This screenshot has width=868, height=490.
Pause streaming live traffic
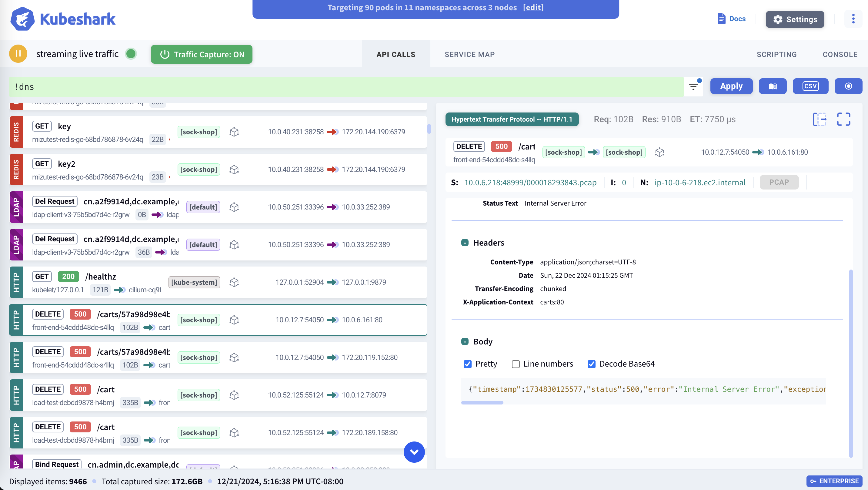(x=18, y=53)
